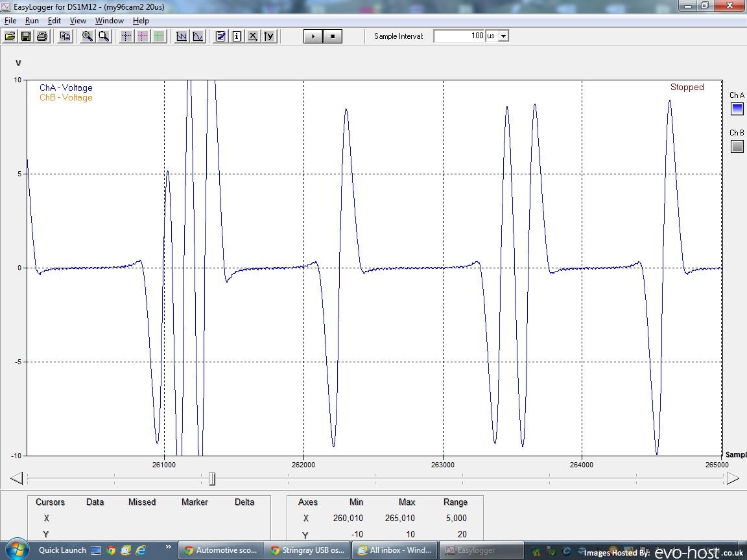Toggle the Ch B channel button

(x=737, y=146)
